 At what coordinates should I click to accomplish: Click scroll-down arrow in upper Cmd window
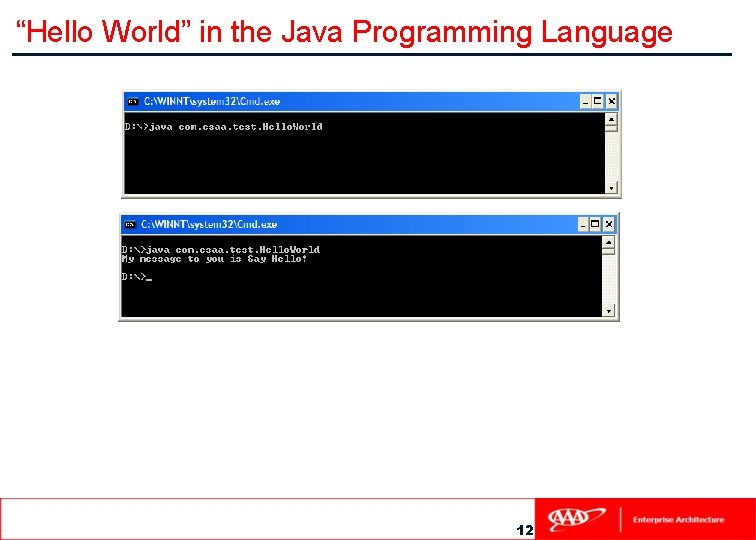611,188
